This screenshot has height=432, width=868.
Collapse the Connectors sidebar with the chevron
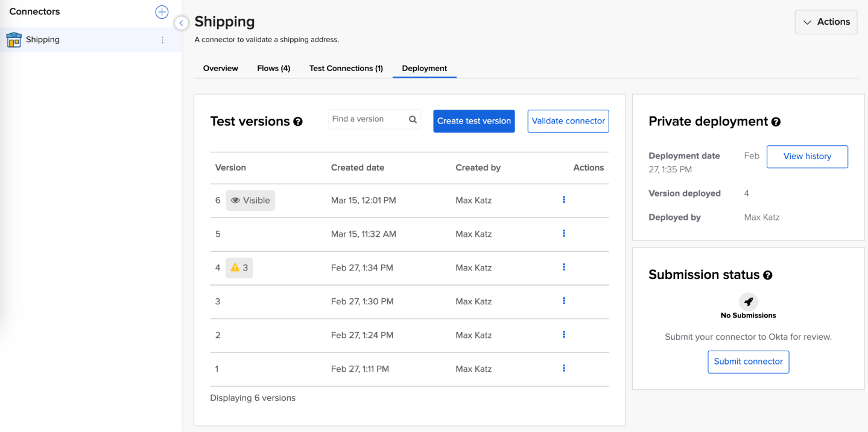click(181, 23)
